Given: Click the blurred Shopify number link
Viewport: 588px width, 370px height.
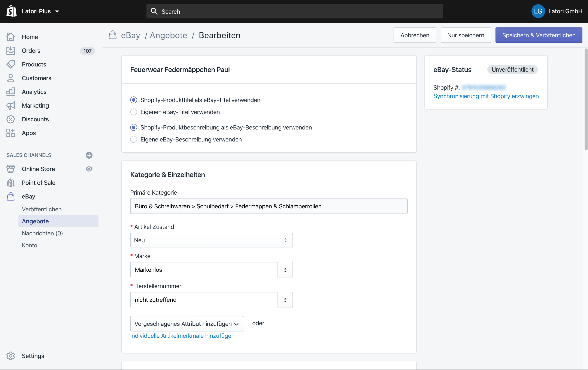Looking at the screenshot, I should coord(484,87).
